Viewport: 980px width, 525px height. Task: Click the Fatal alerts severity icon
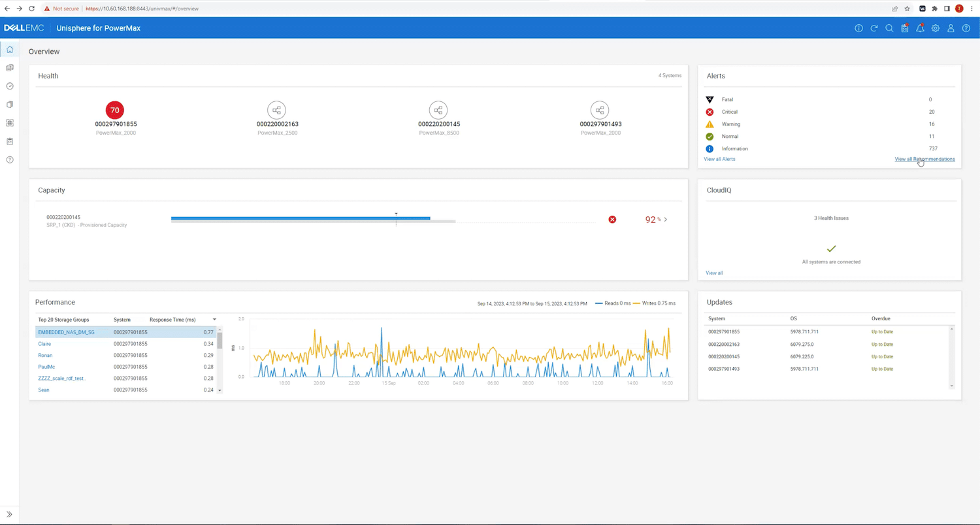click(x=710, y=99)
